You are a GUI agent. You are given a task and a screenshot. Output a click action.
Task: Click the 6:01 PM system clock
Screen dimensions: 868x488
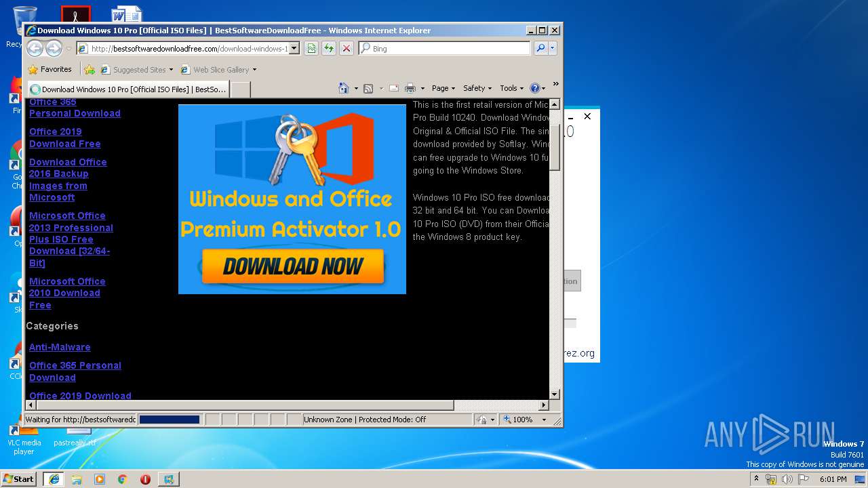coord(833,479)
